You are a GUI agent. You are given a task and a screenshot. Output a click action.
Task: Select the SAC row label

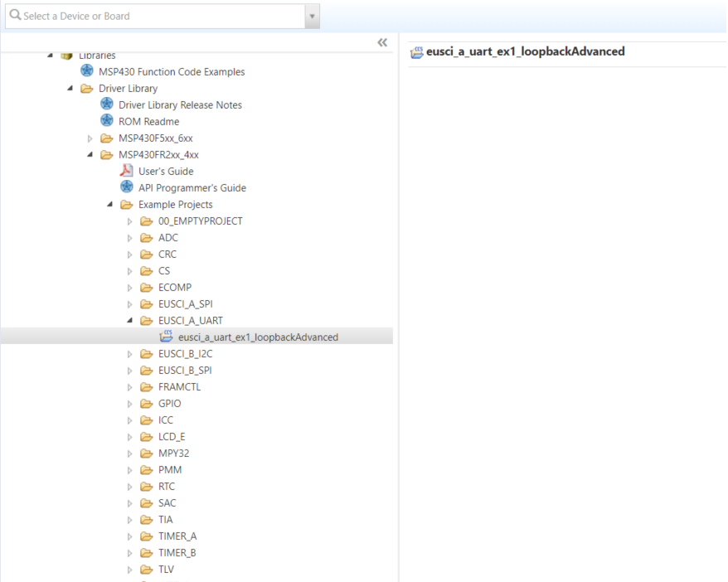(167, 503)
